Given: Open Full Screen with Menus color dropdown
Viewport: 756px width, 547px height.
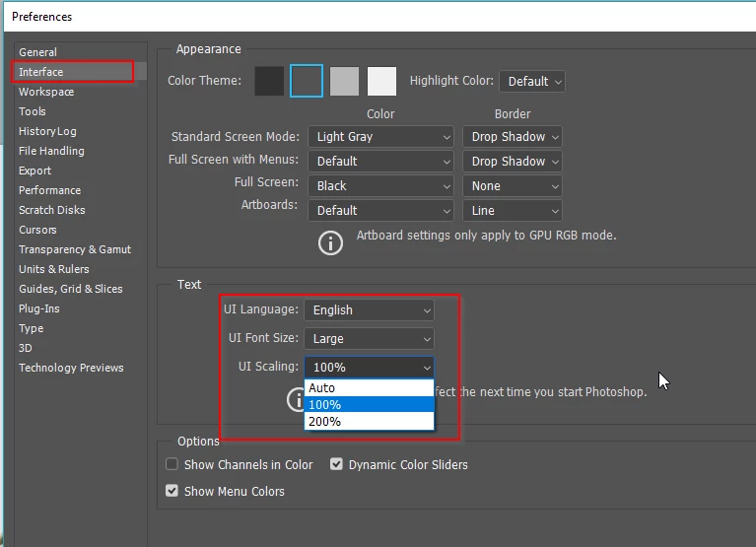Looking at the screenshot, I should 380,162.
